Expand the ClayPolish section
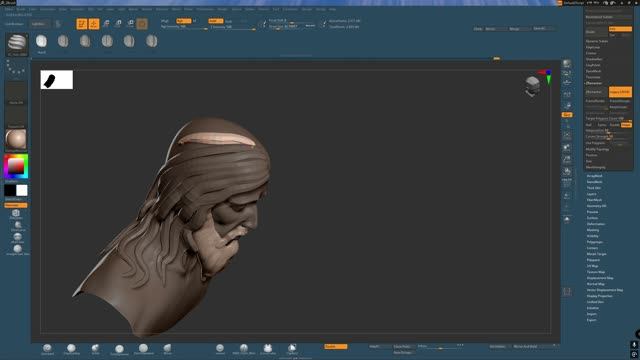This screenshot has height=360, width=640. (593, 65)
